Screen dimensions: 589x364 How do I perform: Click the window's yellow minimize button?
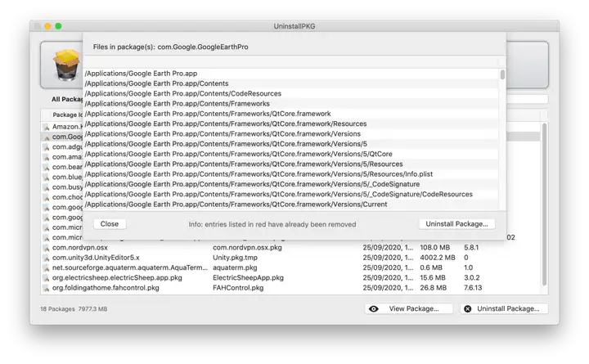point(47,26)
